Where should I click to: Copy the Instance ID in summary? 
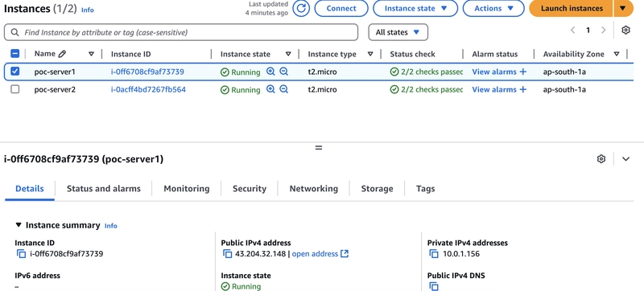[22, 254]
